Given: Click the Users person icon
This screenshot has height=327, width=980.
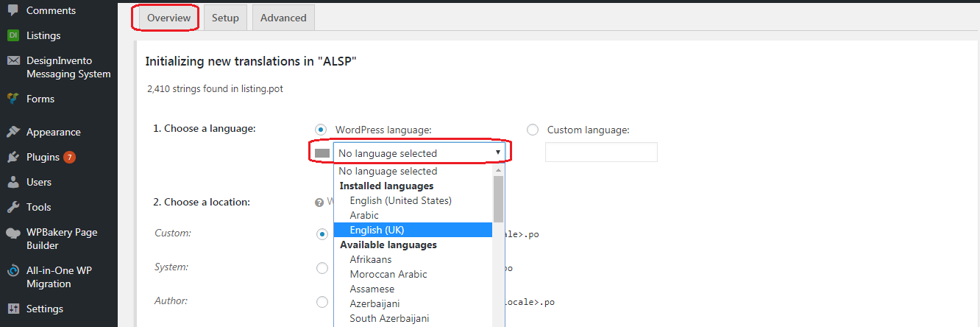Looking at the screenshot, I should click(x=13, y=182).
